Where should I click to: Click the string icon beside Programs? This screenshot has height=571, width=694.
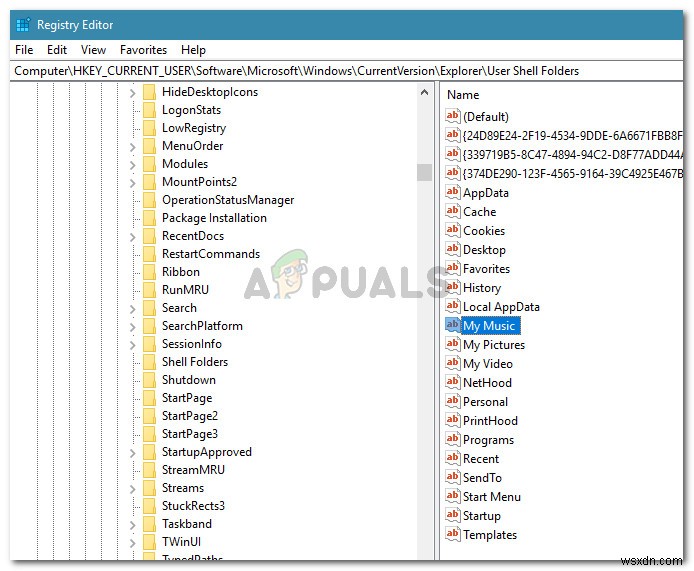(x=452, y=440)
